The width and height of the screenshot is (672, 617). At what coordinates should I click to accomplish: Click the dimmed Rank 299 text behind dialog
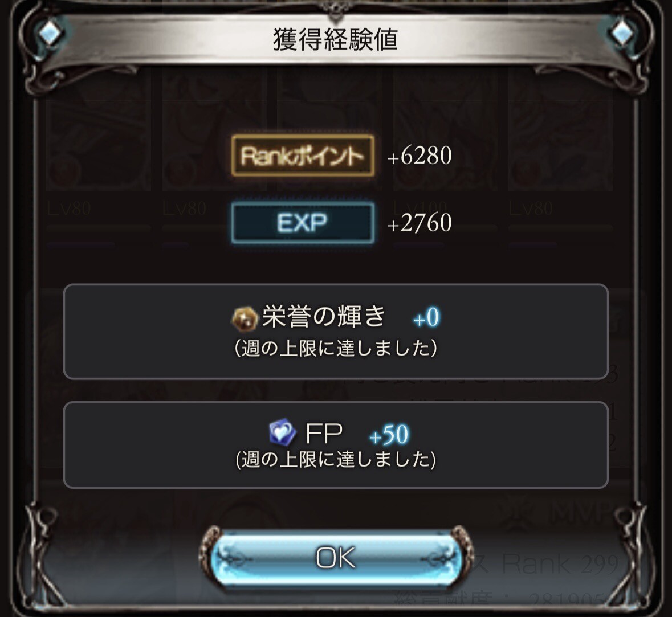point(560,564)
